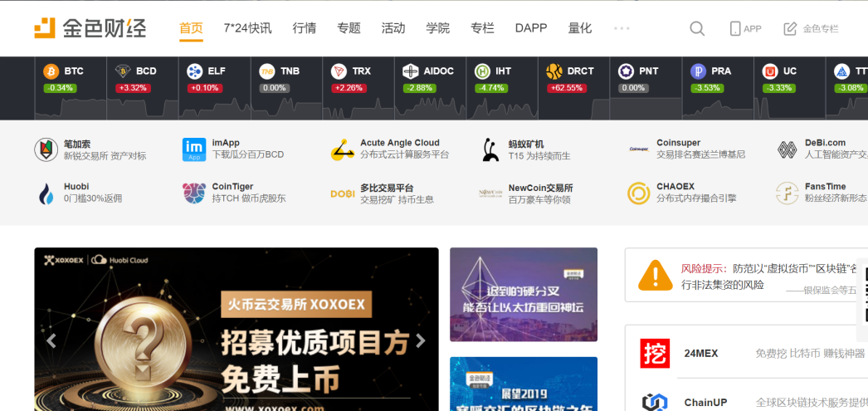Select the PNT coin icon
868x411 pixels.
pos(626,71)
